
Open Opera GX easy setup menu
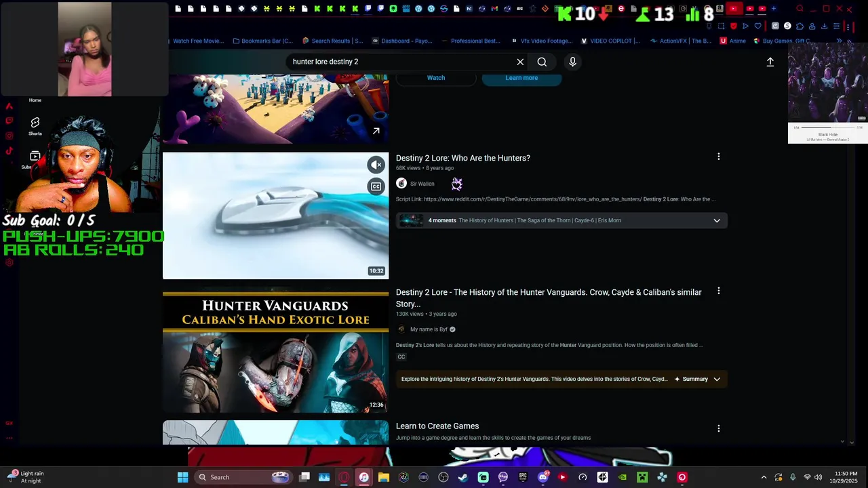click(x=836, y=26)
